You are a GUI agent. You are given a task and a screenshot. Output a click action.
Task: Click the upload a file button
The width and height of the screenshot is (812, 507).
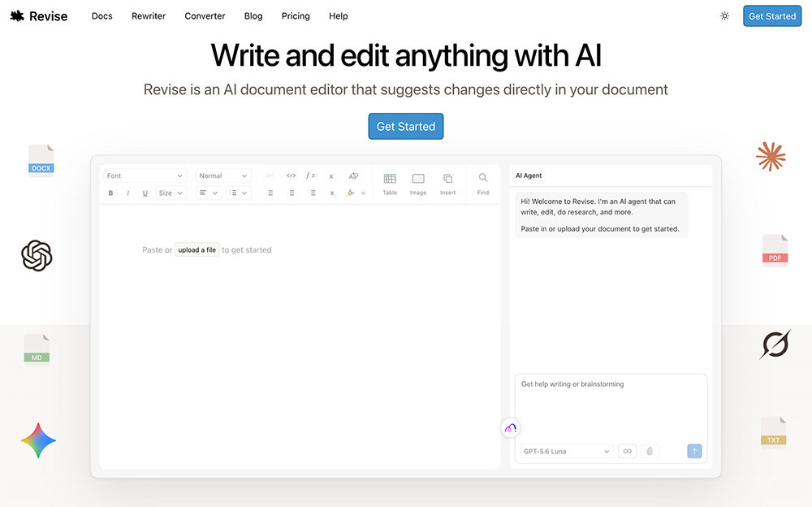point(197,250)
